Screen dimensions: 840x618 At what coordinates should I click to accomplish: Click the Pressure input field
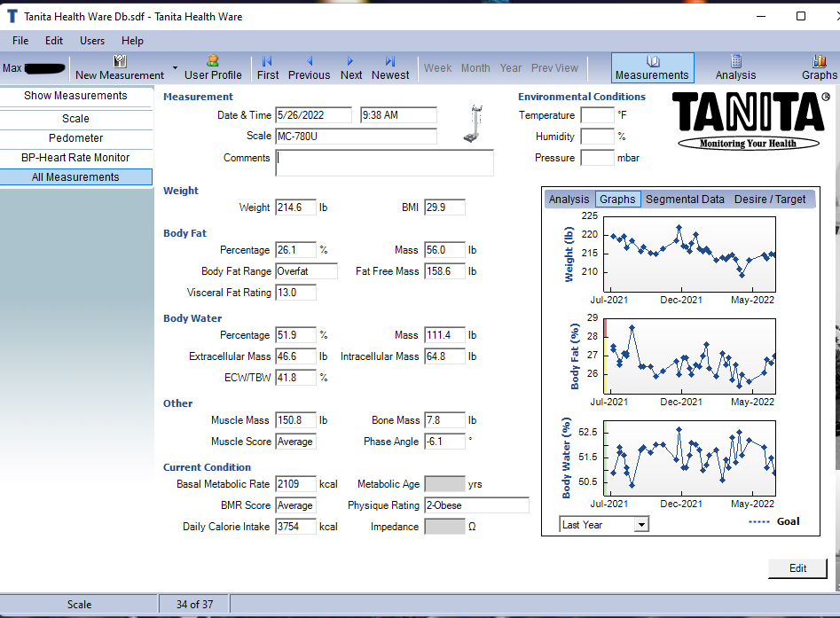pyautogui.click(x=597, y=158)
